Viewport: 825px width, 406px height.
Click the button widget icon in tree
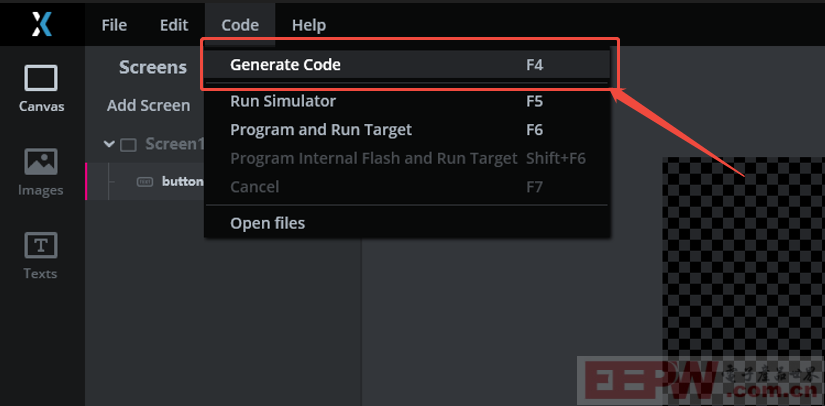[x=145, y=182]
